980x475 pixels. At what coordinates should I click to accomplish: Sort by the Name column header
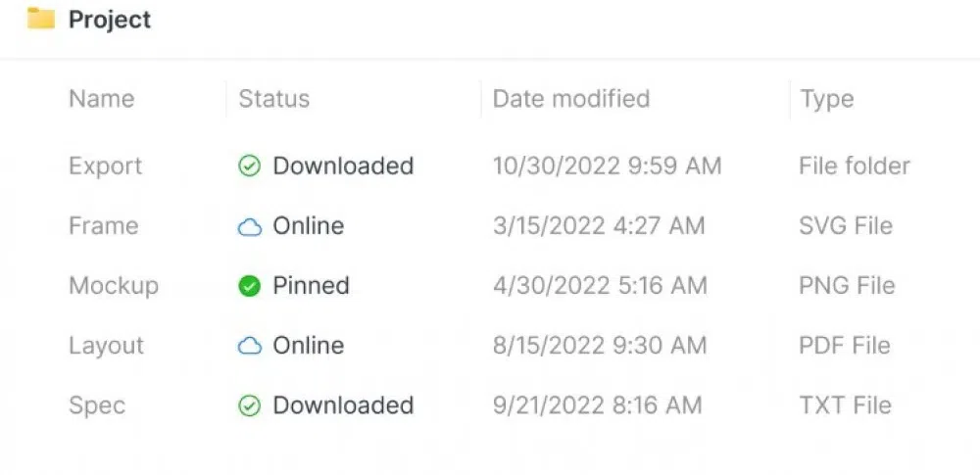[101, 99]
